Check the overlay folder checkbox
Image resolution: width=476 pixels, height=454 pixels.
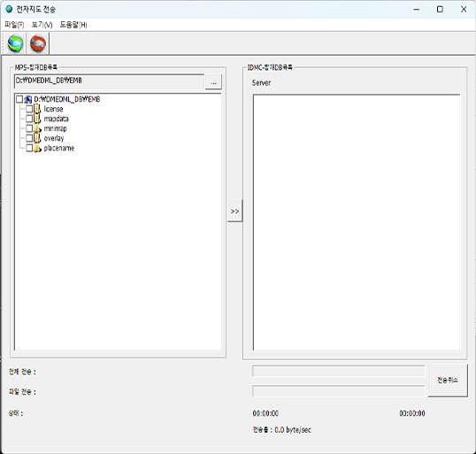29,138
